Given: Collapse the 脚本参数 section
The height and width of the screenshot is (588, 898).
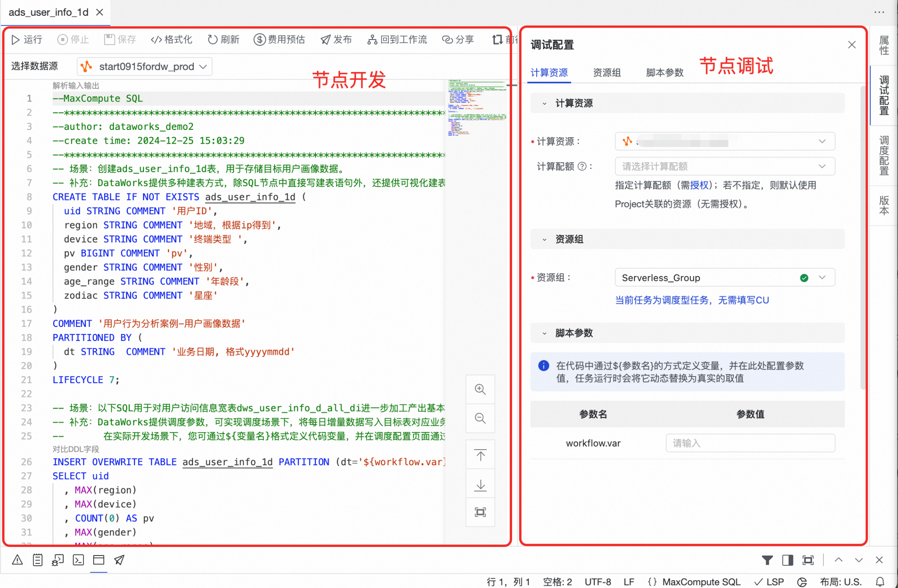Looking at the screenshot, I should pos(545,334).
